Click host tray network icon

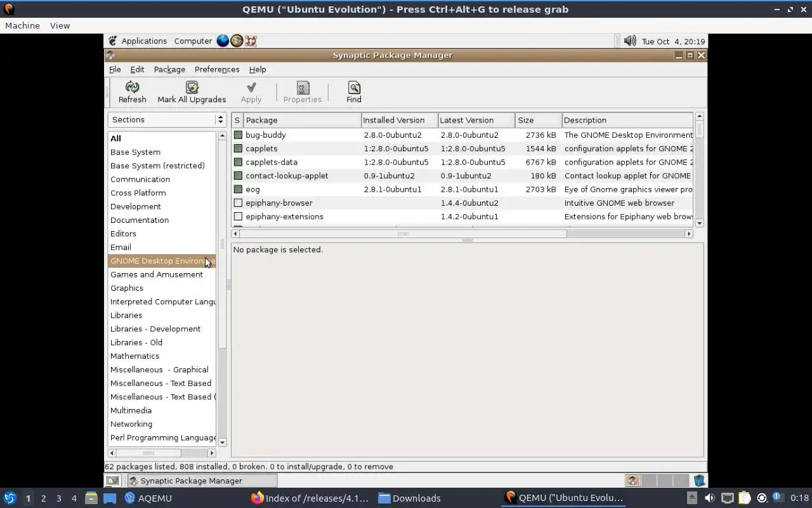click(x=727, y=498)
